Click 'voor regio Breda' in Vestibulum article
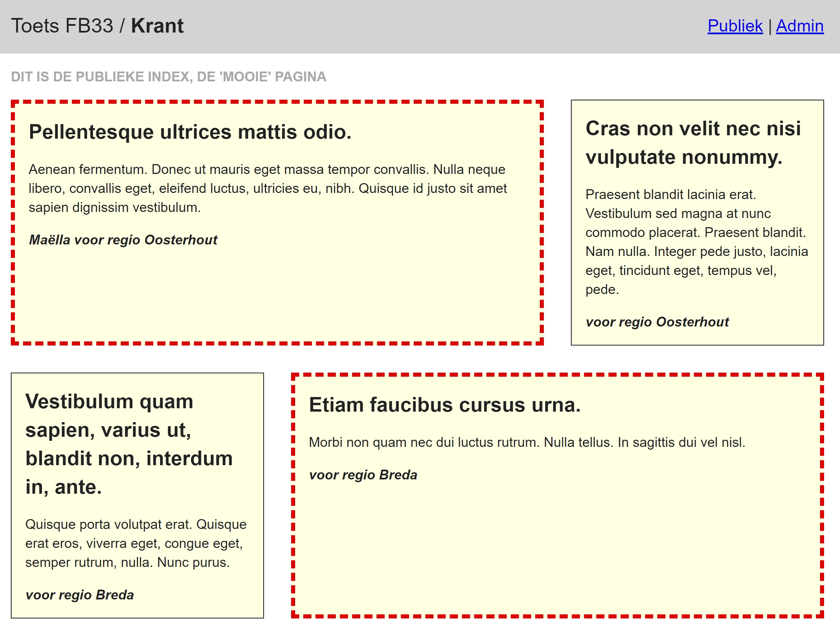The width and height of the screenshot is (840, 632). (79, 595)
